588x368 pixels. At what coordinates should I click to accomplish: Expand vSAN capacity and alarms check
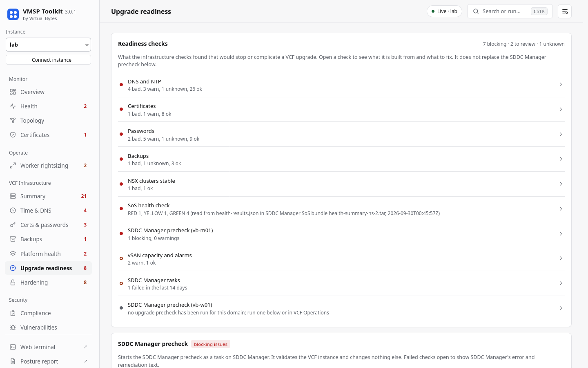341,258
